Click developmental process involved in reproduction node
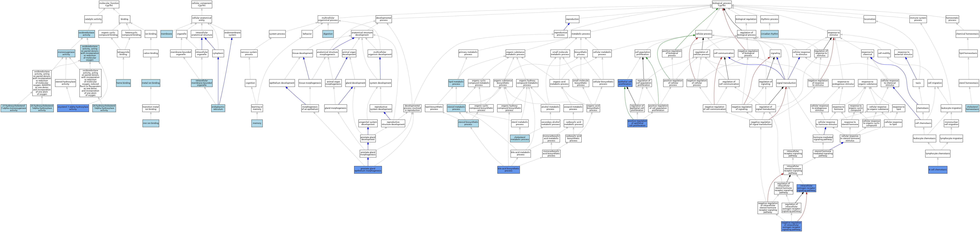980x232 pixels. point(412,108)
